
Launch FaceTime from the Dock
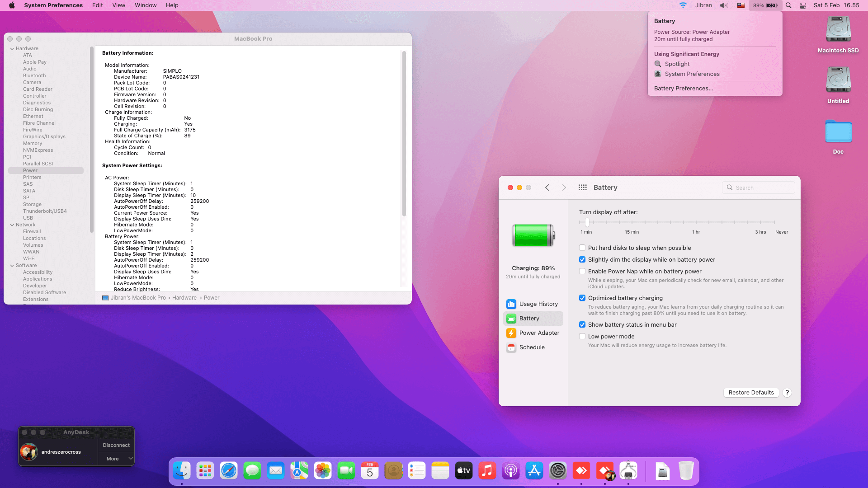click(346, 471)
